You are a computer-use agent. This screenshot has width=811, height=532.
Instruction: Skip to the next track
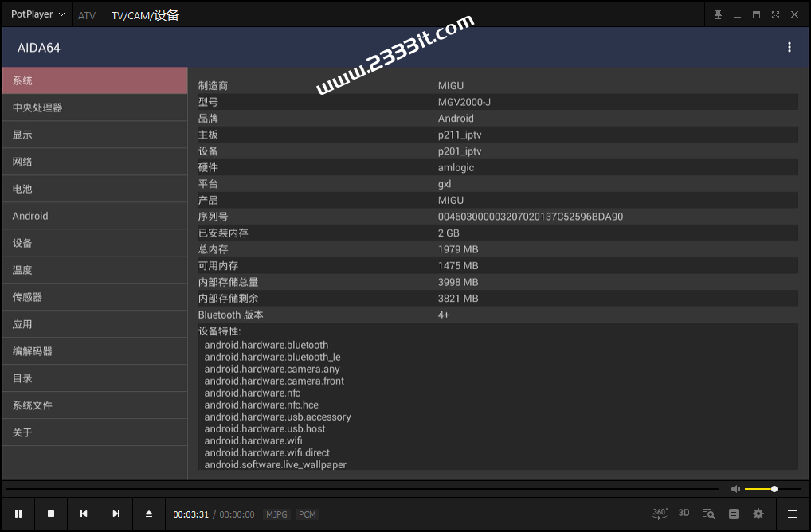[116, 514]
